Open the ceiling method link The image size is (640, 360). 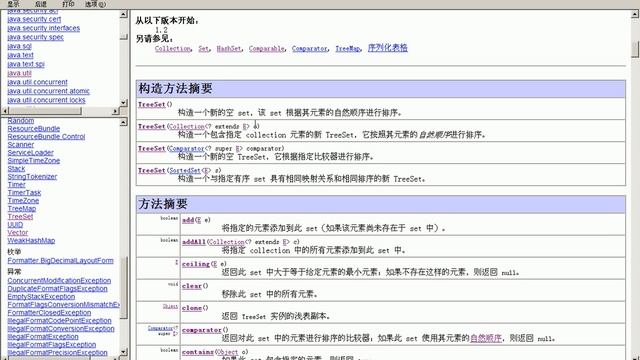click(x=196, y=264)
